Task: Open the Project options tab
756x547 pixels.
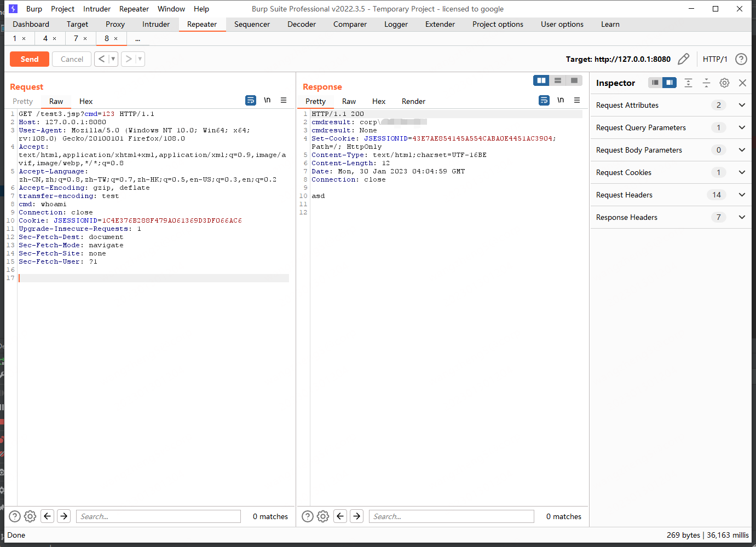Action: [498, 24]
